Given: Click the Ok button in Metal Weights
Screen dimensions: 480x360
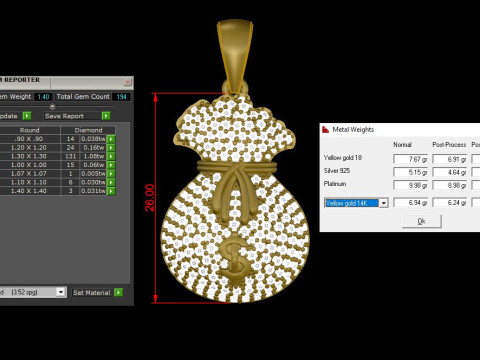Looking at the screenshot, I should click(422, 221).
